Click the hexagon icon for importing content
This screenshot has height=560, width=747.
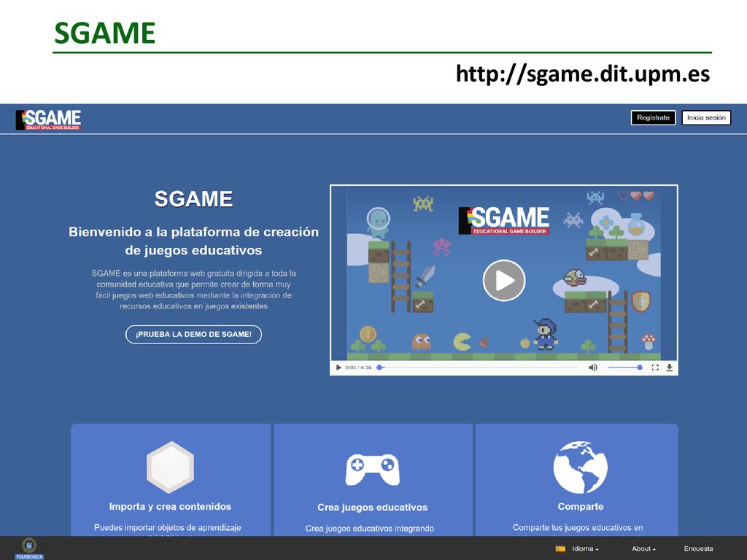tap(170, 467)
